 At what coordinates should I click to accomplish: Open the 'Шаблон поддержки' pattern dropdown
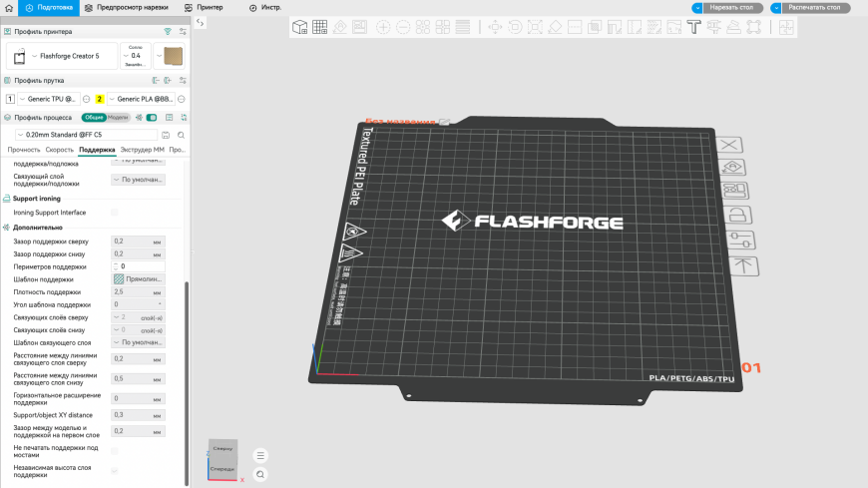coord(138,279)
